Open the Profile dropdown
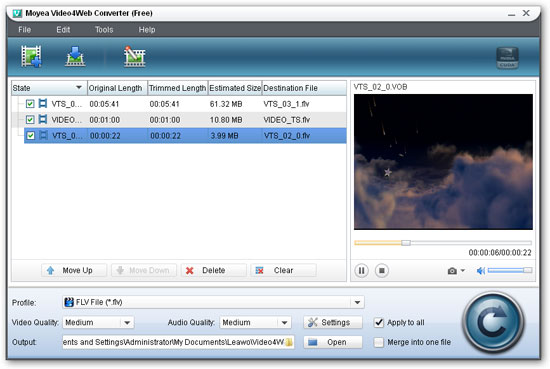 357,302
